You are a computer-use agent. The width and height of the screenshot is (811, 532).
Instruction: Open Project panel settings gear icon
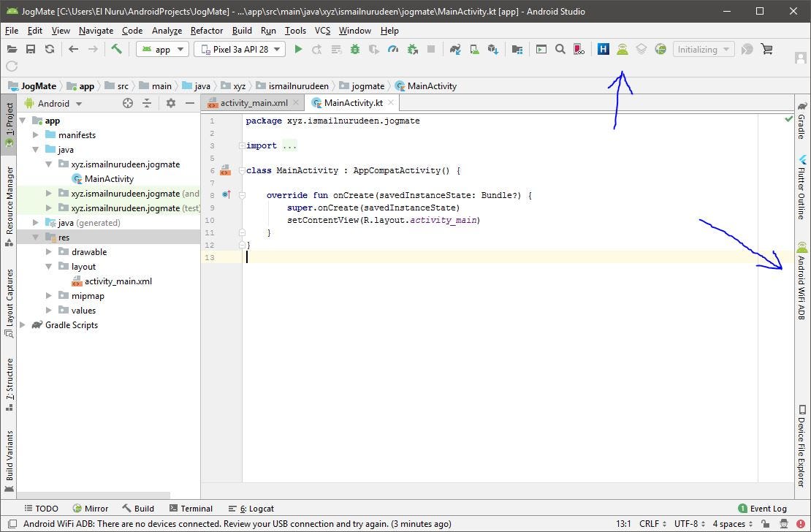(171, 103)
